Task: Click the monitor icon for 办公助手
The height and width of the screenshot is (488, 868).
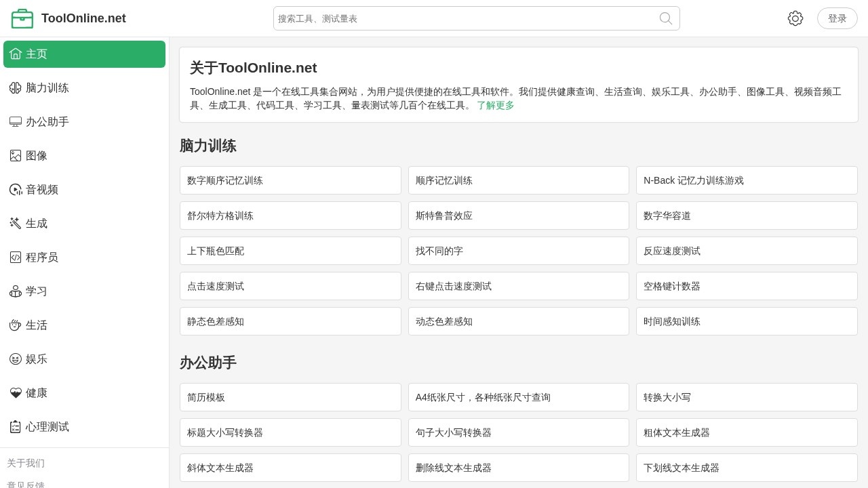Action: (x=16, y=122)
